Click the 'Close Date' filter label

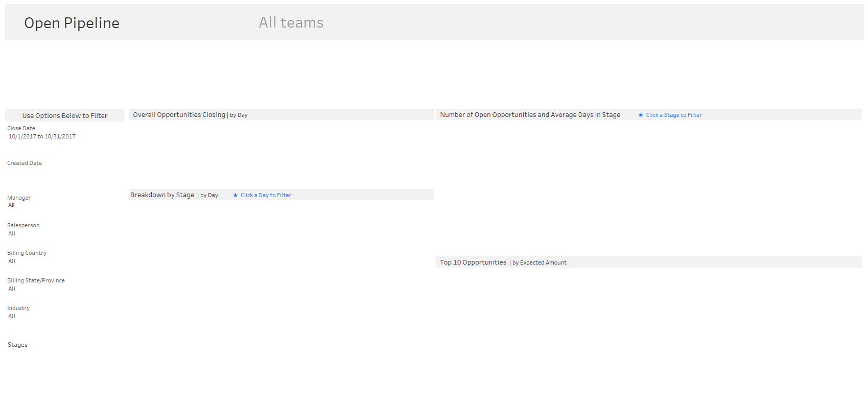click(x=21, y=128)
